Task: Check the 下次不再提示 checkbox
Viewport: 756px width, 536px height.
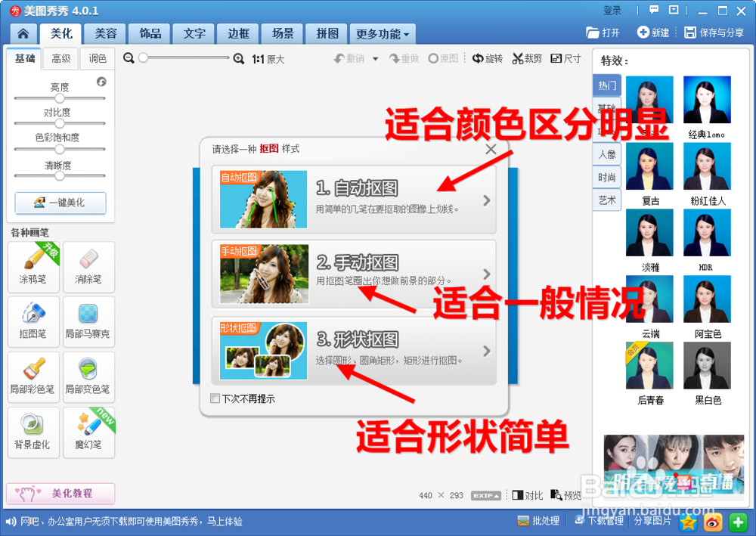Action: point(215,398)
